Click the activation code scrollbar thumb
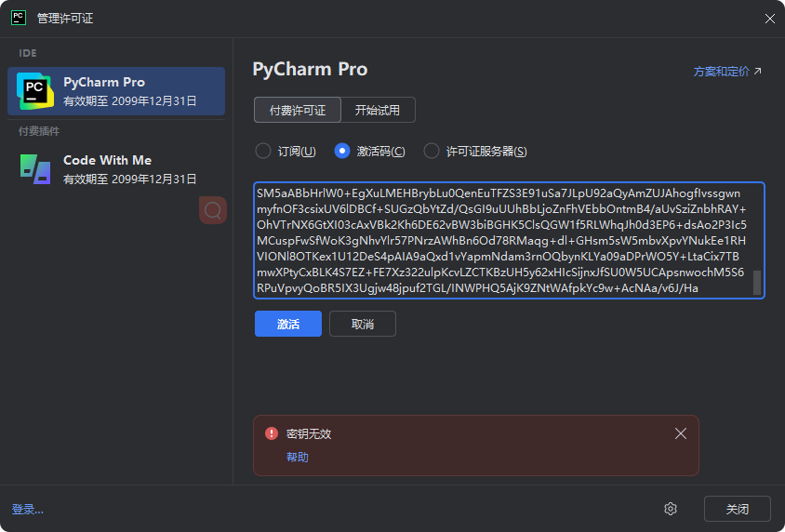This screenshot has width=785, height=532. click(x=757, y=283)
